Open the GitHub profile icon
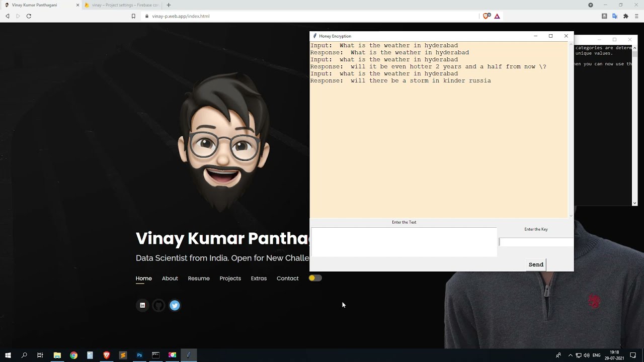Image resolution: width=644 pixels, height=362 pixels. (x=158, y=305)
